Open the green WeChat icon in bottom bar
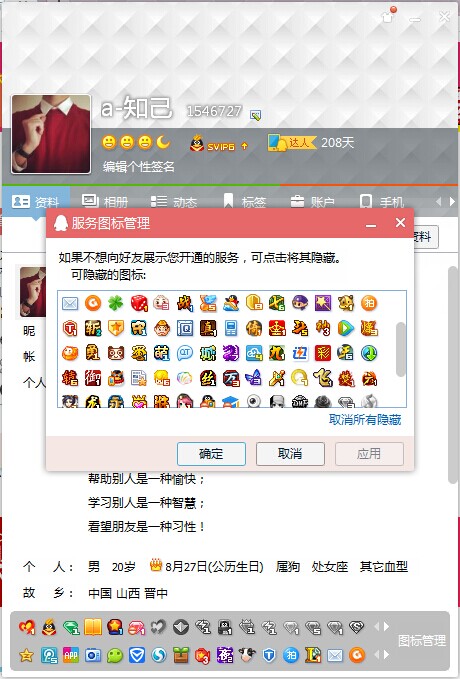The width and height of the screenshot is (460, 679). pyautogui.click(x=115, y=655)
